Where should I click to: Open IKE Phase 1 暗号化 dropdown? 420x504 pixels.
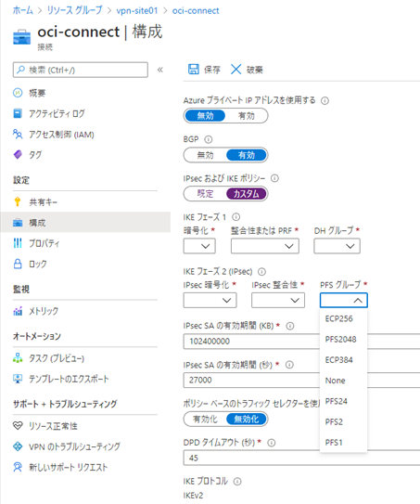tap(199, 246)
